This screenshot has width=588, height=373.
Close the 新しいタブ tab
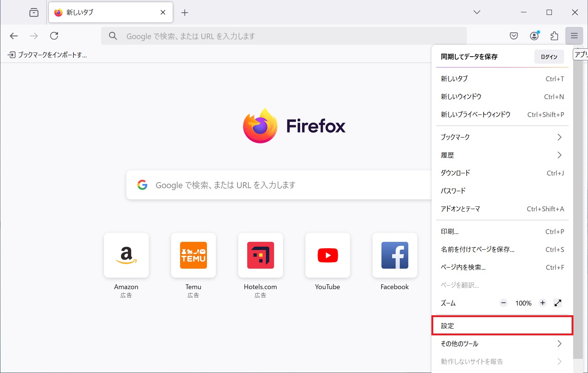tap(163, 12)
